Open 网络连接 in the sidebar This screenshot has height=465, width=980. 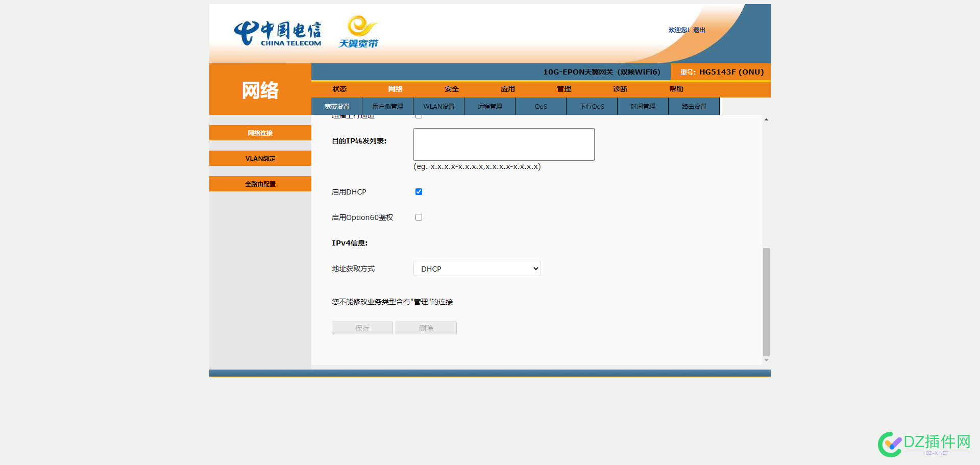point(260,133)
